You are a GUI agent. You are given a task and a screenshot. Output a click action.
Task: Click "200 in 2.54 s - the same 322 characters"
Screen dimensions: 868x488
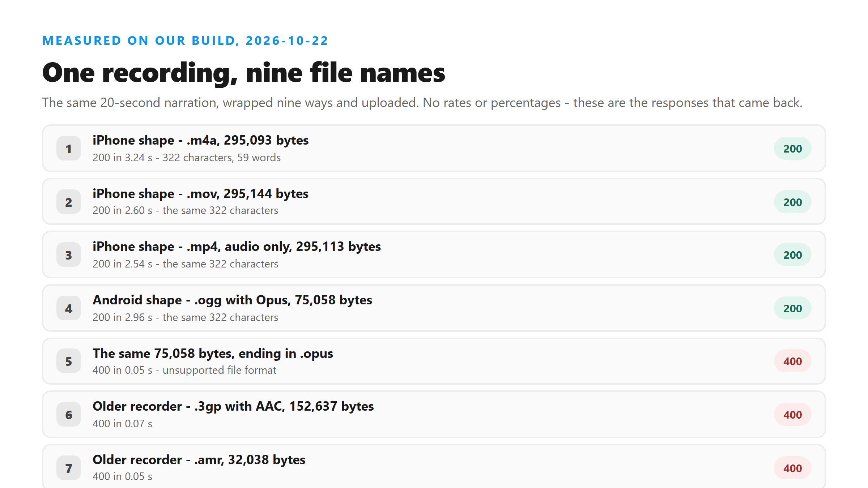(x=186, y=264)
